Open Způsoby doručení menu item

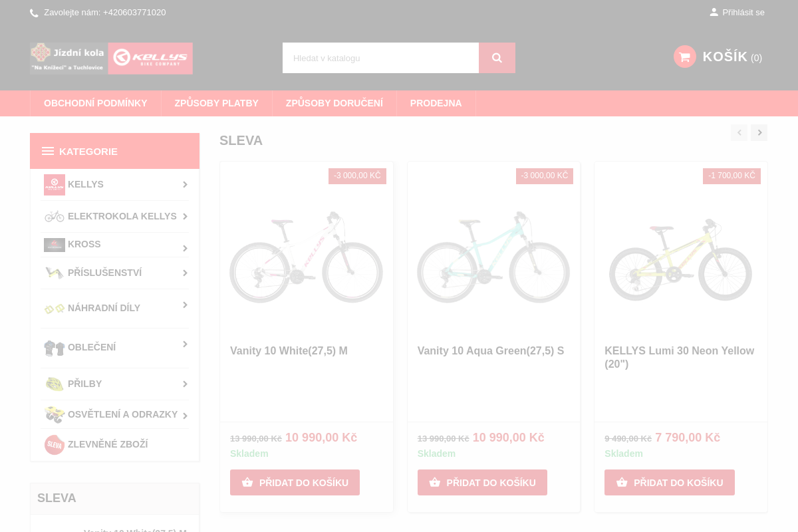click(x=334, y=103)
